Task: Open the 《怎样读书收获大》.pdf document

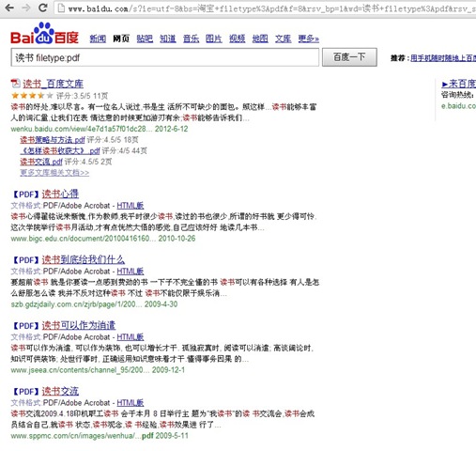Action: [x=60, y=150]
